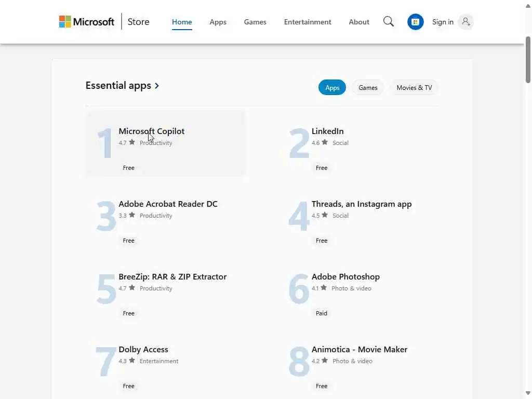Switch the filter to Games
The width and height of the screenshot is (532, 399).
tap(368, 88)
